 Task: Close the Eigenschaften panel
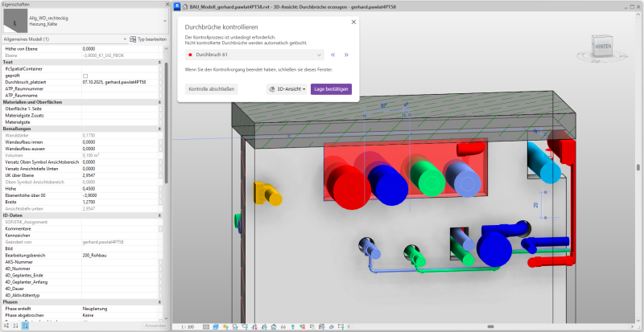pyautogui.click(x=167, y=4)
